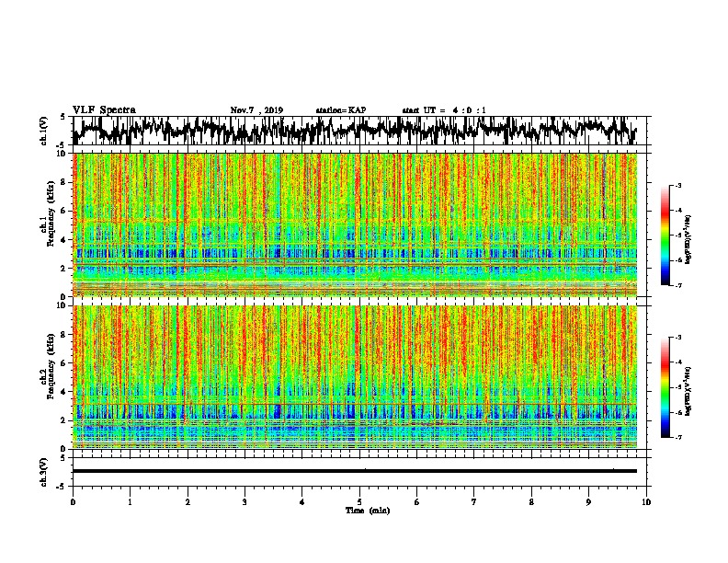Click the "VLF Spectra" plot title
The height and width of the screenshot is (563, 728).
point(104,110)
